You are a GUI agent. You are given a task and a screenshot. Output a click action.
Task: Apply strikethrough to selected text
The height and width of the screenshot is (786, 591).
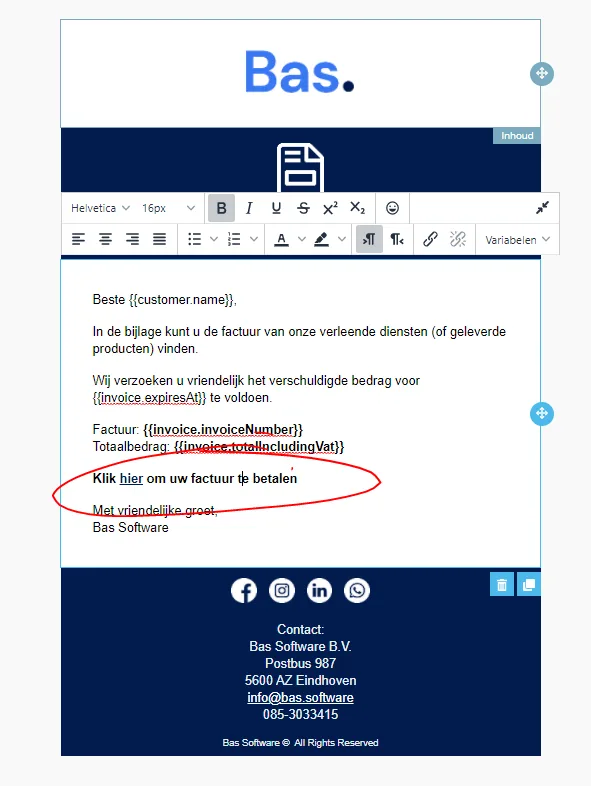pyautogui.click(x=303, y=208)
